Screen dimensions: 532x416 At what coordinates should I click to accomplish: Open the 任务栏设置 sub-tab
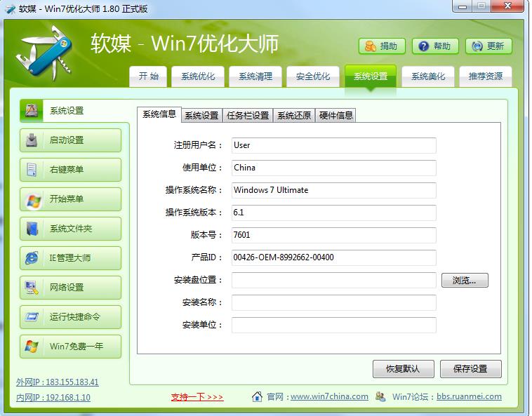click(248, 116)
